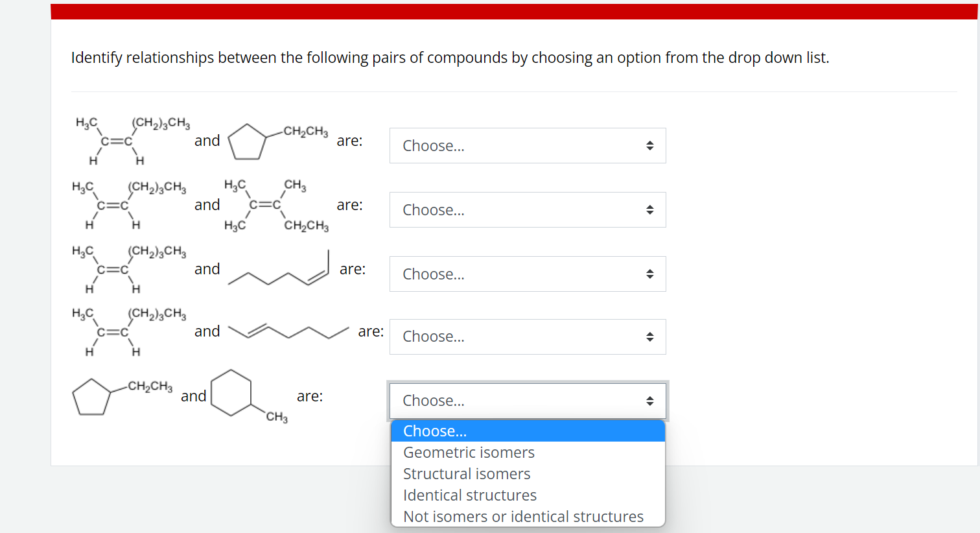Viewport: 980px width, 533px height.
Task: Click the arrow icon on first dropdown
Action: click(x=649, y=146)
